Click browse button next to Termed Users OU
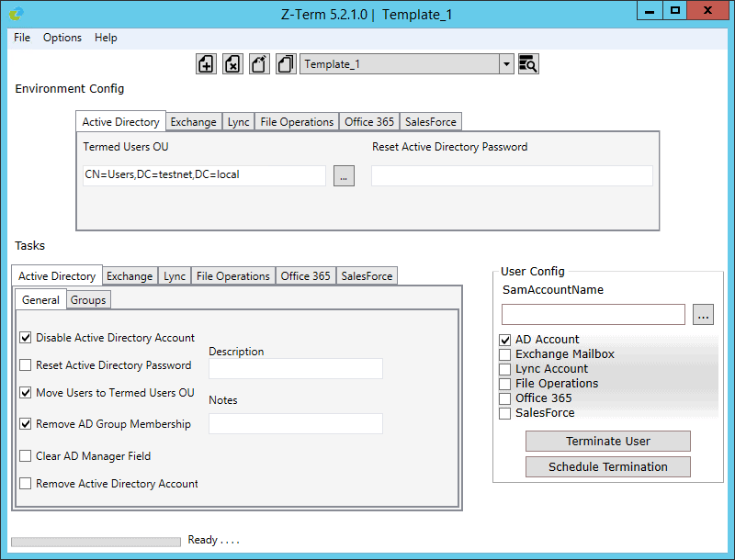Screen dimensions: 735x560 tap(344, 175)
